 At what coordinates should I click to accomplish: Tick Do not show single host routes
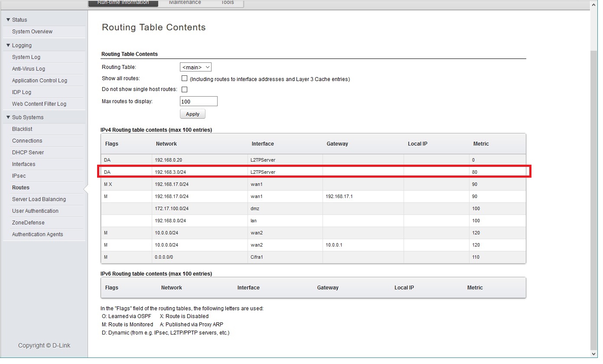184,89
